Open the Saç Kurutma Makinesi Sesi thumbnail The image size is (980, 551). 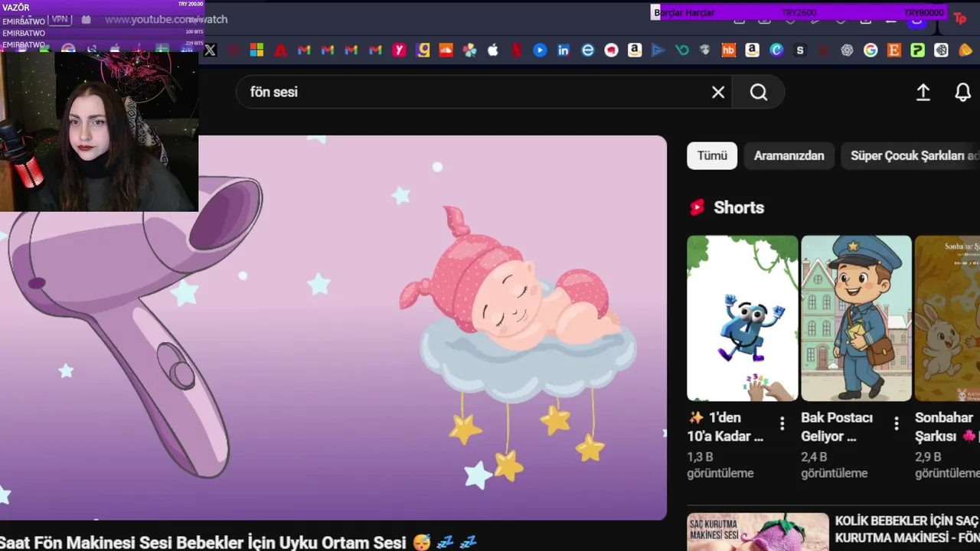[x=758, y=532]
